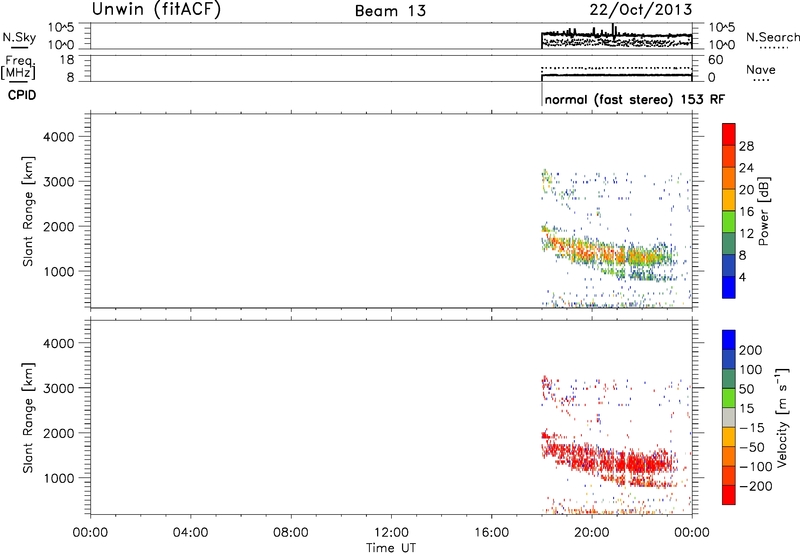
Task: Click the "20" label on the power colorbar
Action: tap(746, 190)
